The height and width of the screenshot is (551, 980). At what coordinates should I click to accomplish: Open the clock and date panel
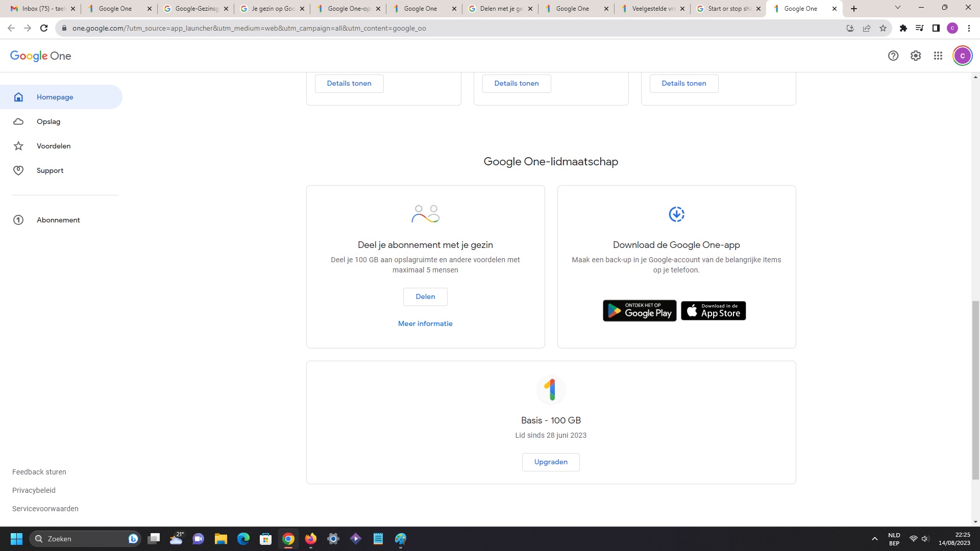(x=954, y=539)
